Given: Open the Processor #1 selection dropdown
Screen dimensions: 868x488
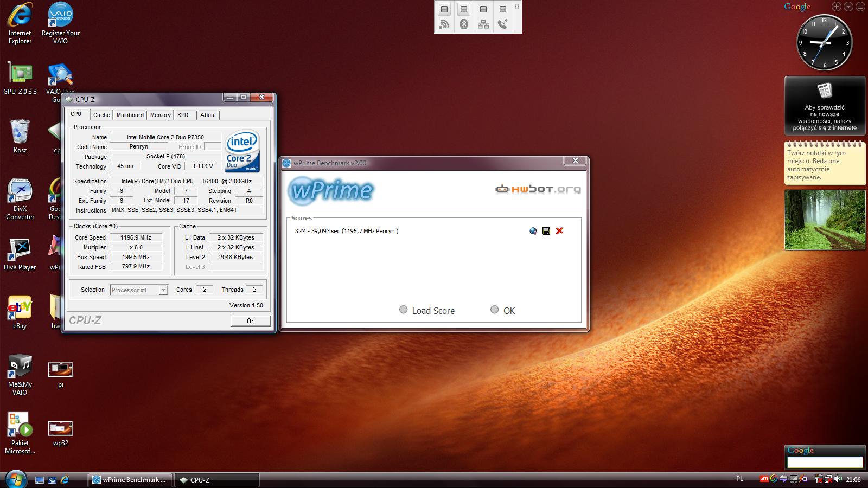Looking at the screenshot, I should click(x=139, y=290).
